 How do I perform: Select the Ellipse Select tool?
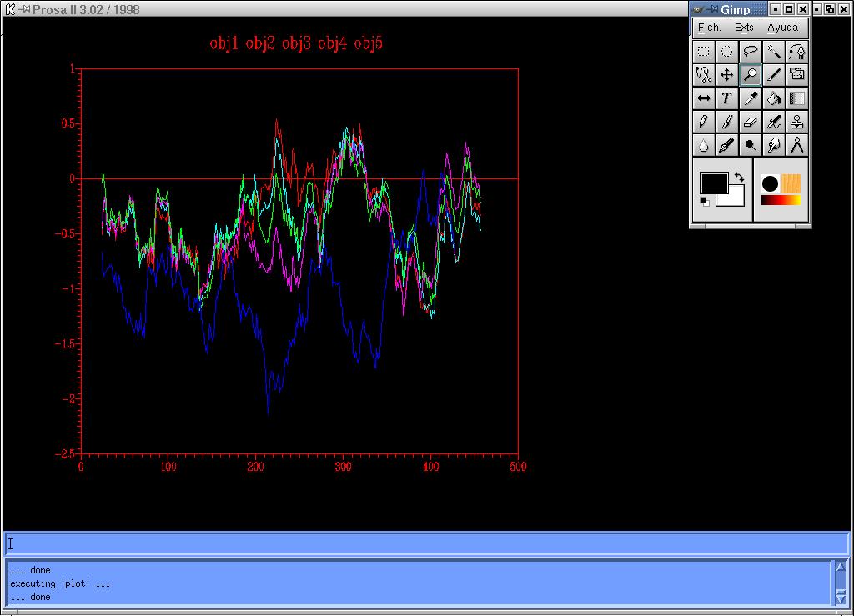pyautogui.click(x=727, y=51)
